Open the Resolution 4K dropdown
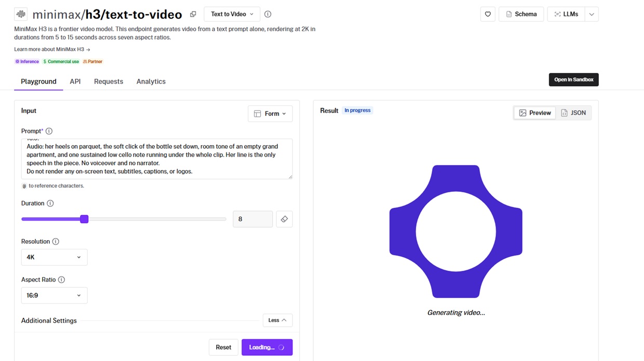This screenshot has width=644, height=361. (54, 257)
